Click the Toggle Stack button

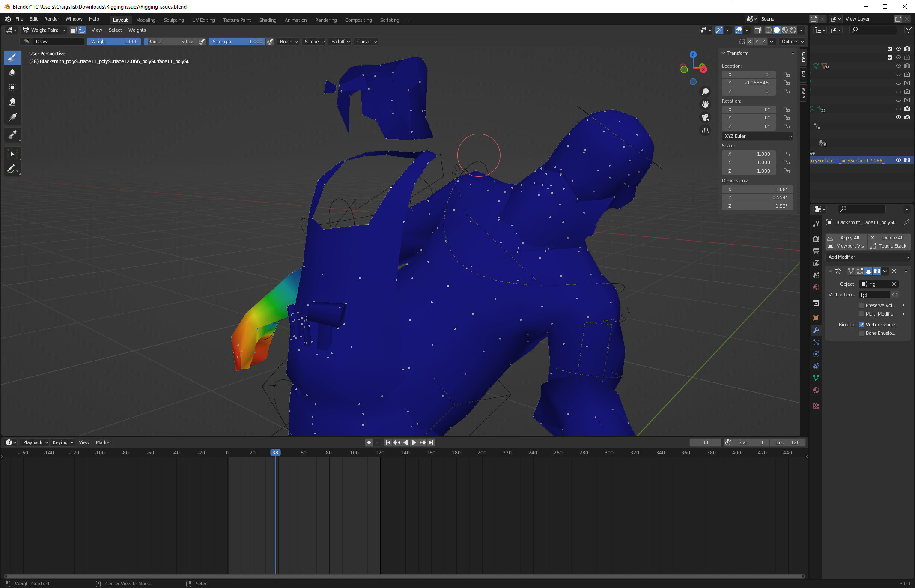889,246
